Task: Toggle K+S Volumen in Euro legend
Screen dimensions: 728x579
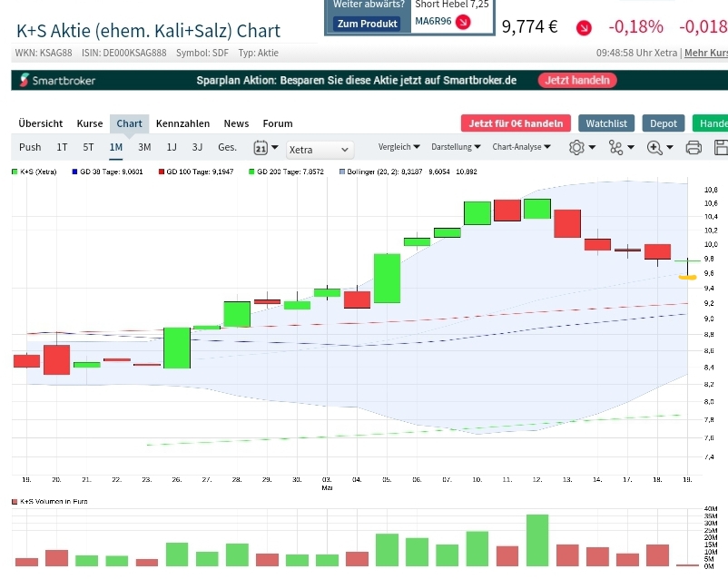Action: point(50,502)
